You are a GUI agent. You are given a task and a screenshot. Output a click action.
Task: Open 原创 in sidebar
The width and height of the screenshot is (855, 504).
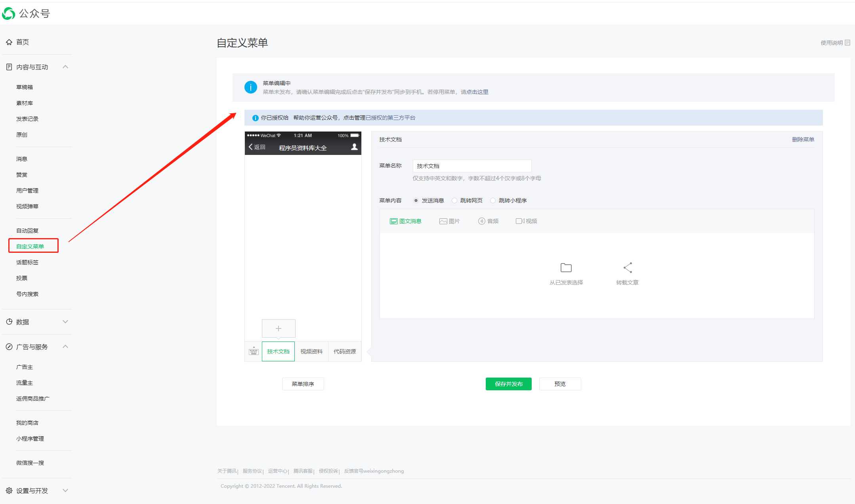(22, 135)
